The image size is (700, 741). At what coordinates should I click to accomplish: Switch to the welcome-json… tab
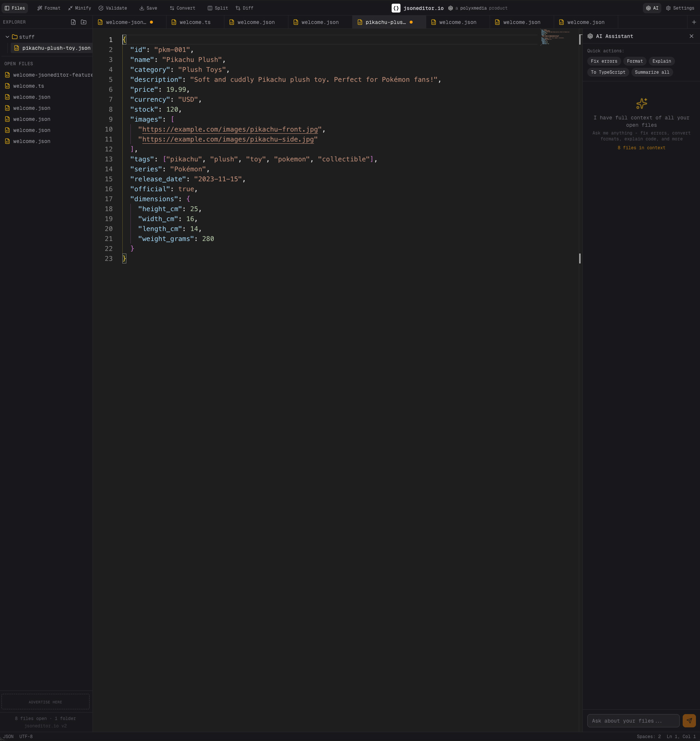[x=129, y=22]
